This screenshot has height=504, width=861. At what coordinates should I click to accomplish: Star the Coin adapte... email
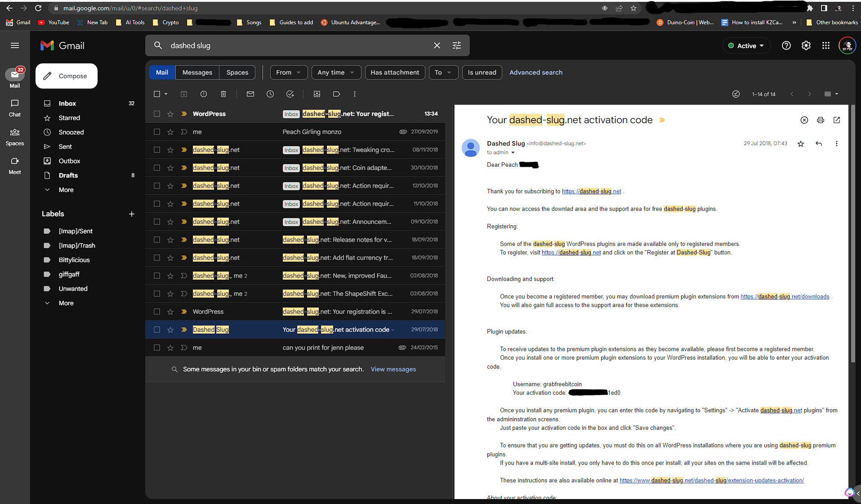170,168
